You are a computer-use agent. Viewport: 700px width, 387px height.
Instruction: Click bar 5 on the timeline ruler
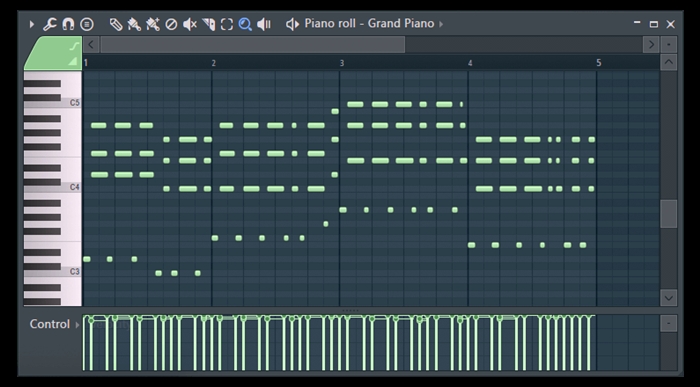pyautogui.click(x=599, y=63)
